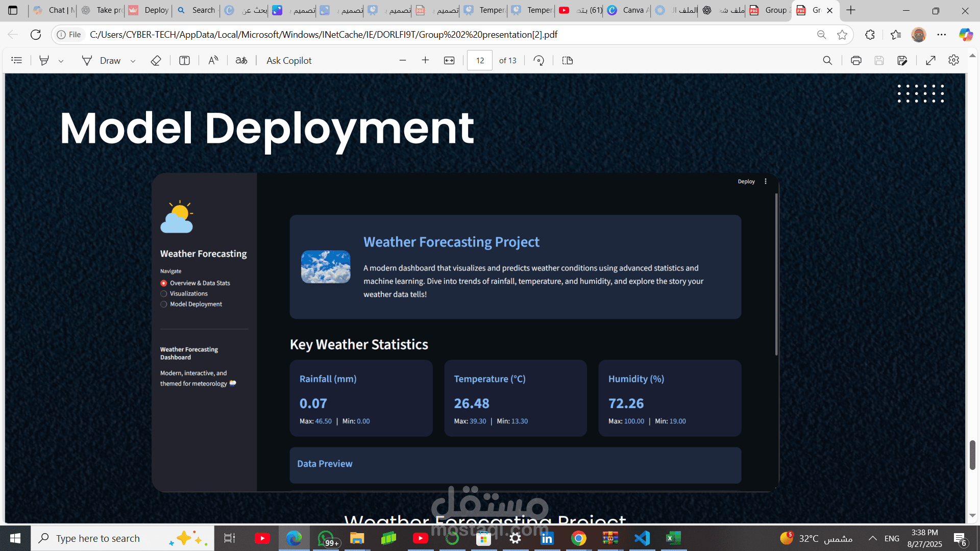Image resolution: width=980 pixels, height=551 pixels.
Task: Click the scrollbar up arrow
Action: 972,56
